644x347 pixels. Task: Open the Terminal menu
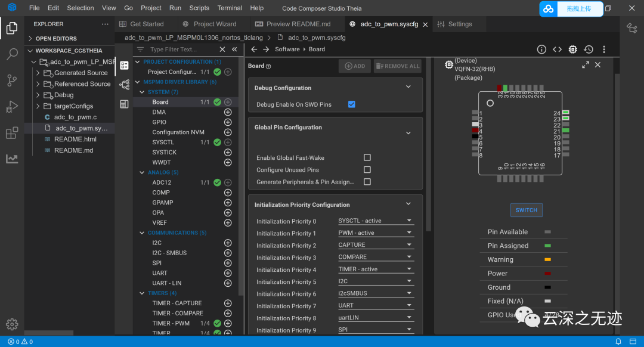(x=230, y=8)
